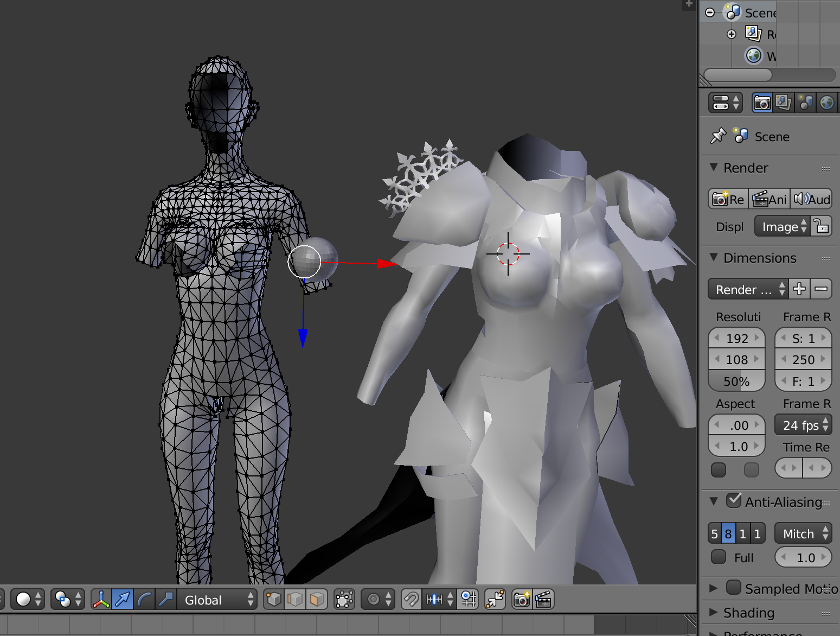
Task: Click the 50% resolution percentage slider
Action: [736, 381]
